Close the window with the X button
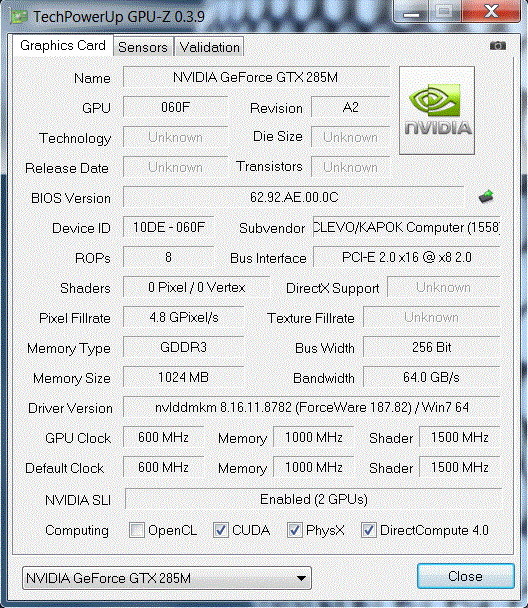 point(492,11)
